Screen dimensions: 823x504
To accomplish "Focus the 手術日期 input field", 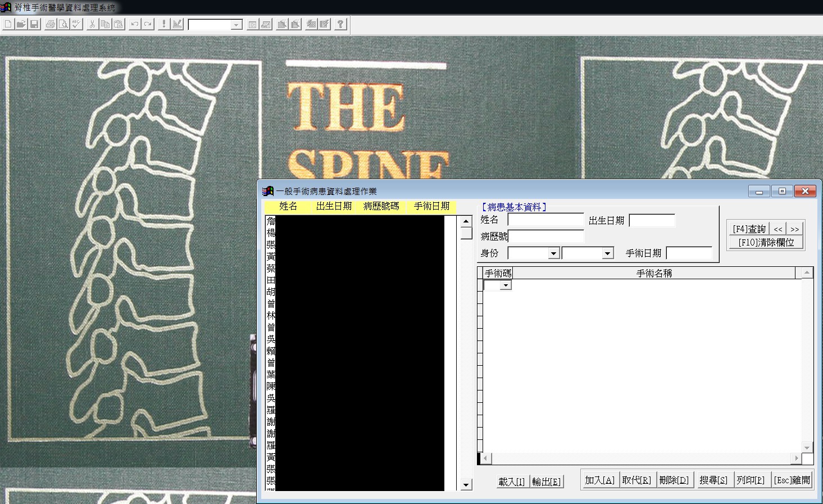I will (x=689, y=253).
